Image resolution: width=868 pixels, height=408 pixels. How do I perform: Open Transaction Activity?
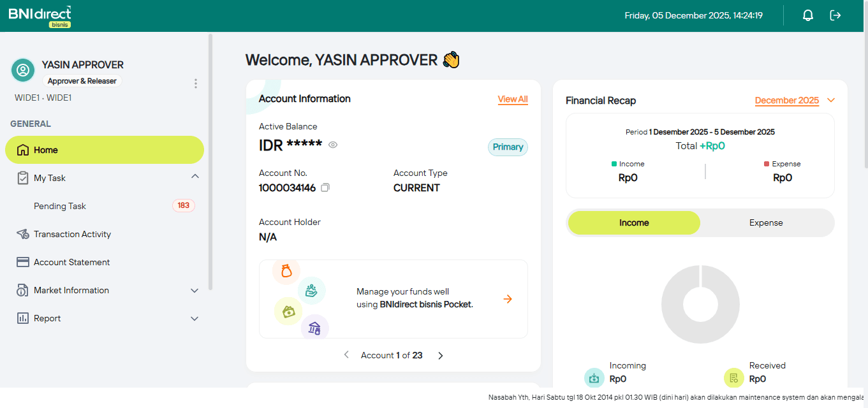(105, 234)
